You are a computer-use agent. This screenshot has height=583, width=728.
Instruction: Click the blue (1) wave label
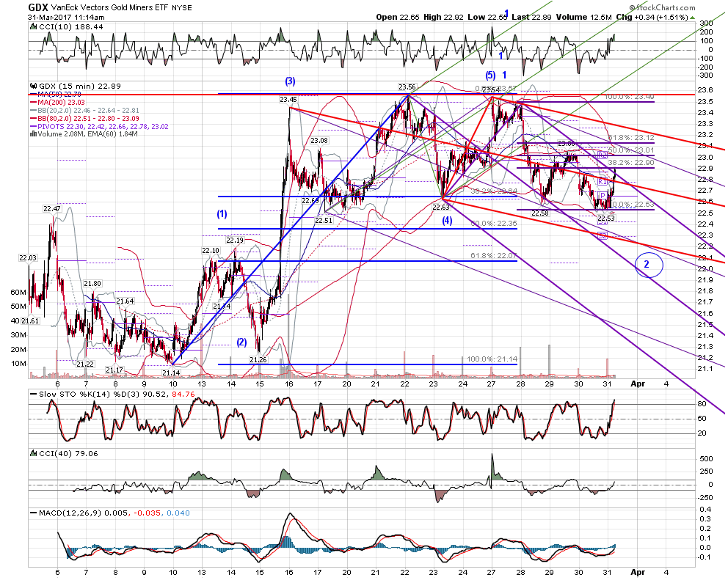click(222, 214)
